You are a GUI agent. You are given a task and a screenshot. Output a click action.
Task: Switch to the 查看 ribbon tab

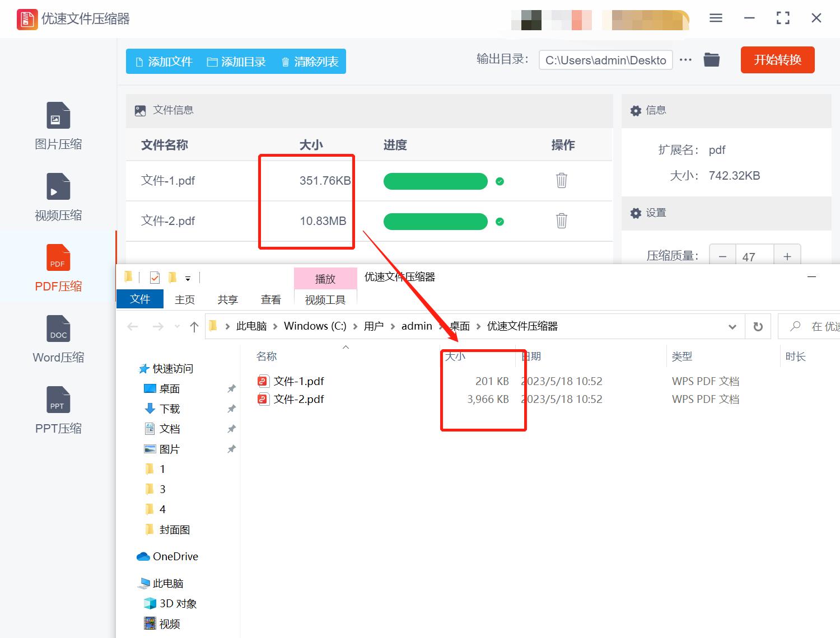270,299
